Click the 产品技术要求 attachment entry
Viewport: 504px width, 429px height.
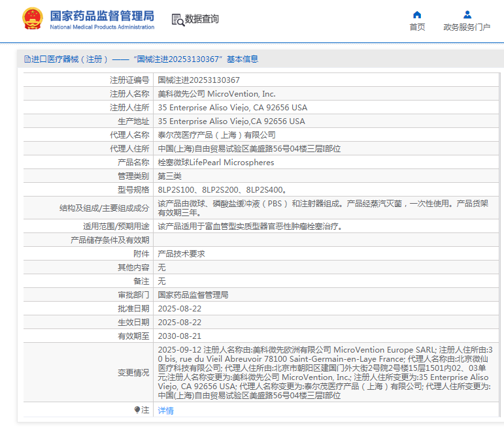[182, 253]
